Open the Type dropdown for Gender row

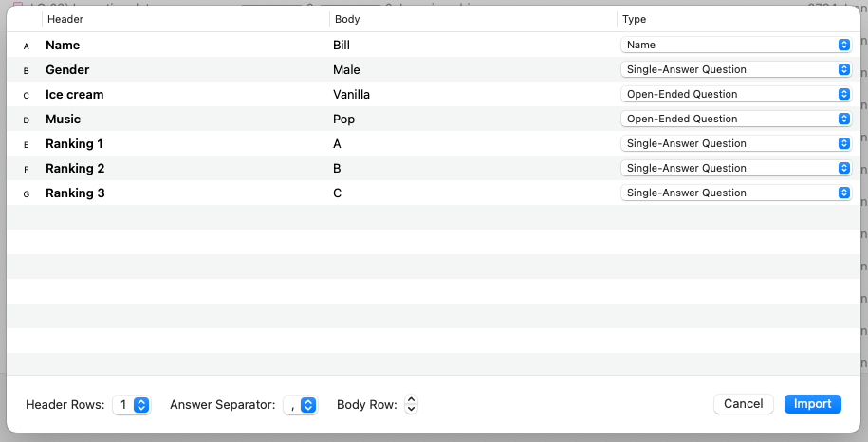pos(735,69)
